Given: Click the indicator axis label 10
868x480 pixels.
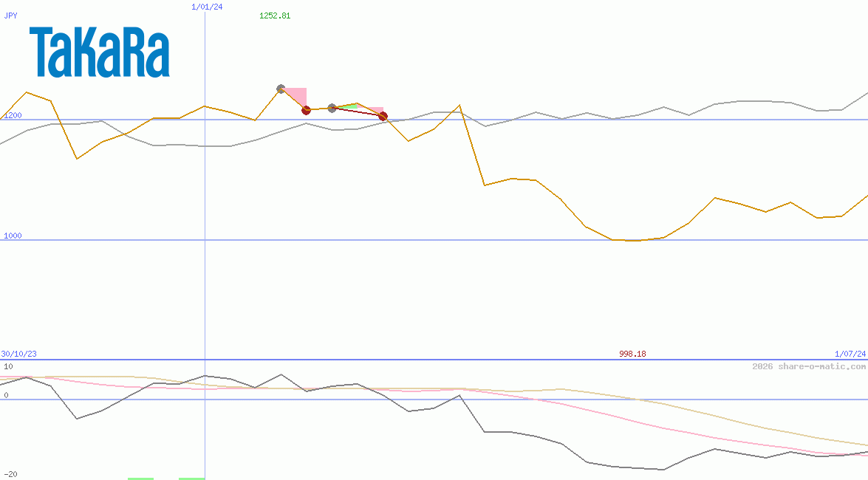Looking at the screenshot, I should 8,366.
